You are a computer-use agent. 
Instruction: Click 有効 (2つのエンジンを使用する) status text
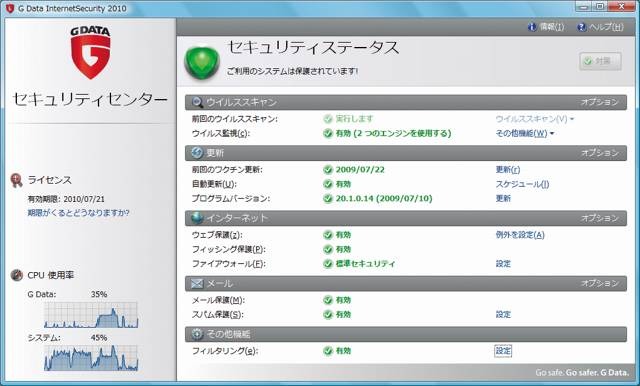coord(393,133)
